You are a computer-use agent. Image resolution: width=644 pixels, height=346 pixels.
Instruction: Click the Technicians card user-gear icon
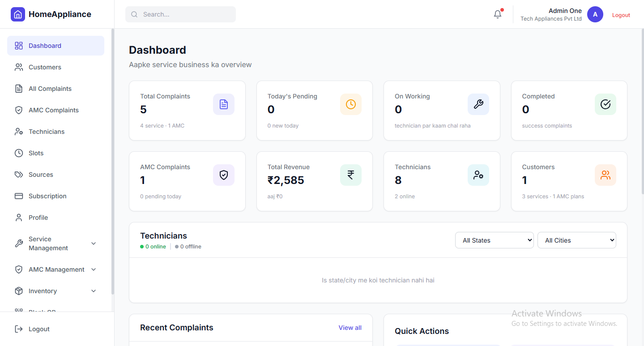click(478, 175)
